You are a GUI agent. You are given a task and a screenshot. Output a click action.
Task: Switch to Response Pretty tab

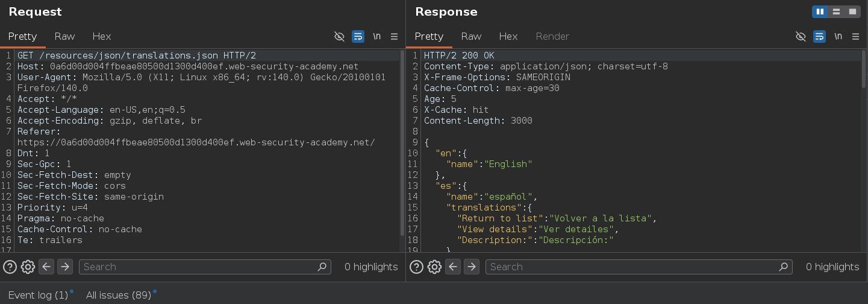(x=429, y=37)
